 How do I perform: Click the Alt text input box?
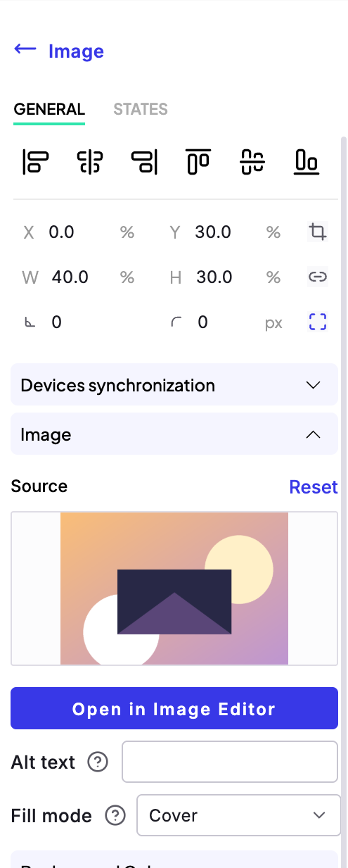(230, 762)
